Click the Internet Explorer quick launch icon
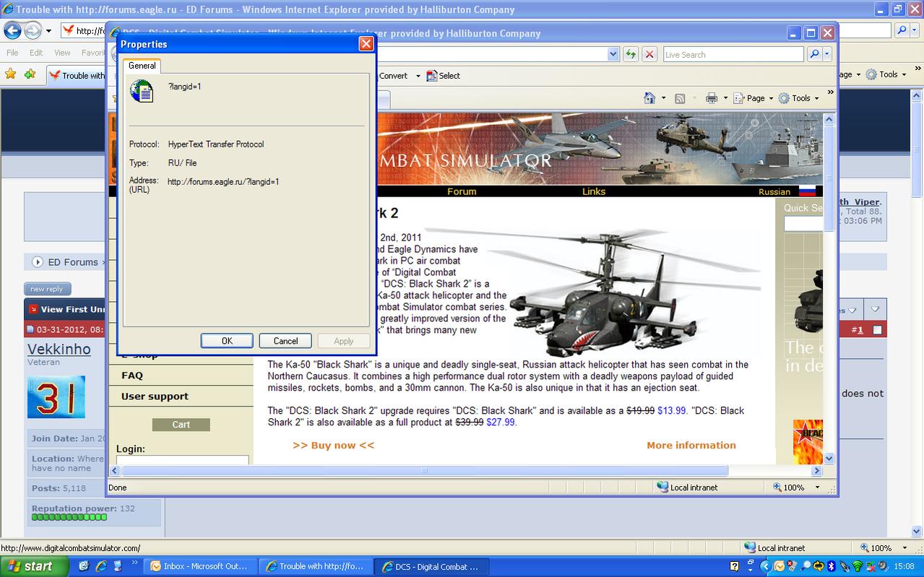 [101, 567]
